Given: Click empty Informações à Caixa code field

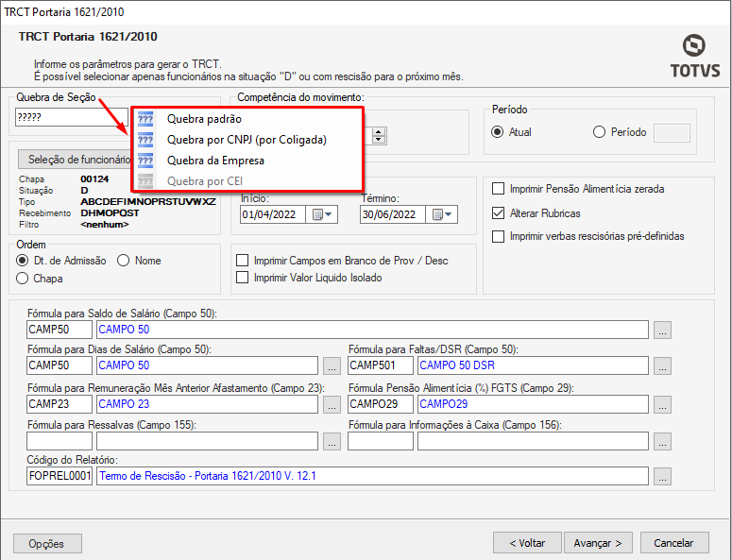Looking at the screenshot, I should pos(381,441).
